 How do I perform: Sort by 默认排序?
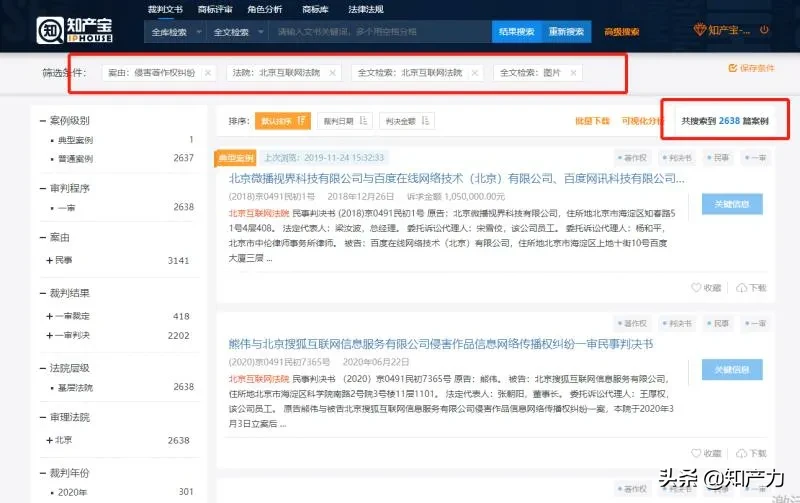coord(283,121)
